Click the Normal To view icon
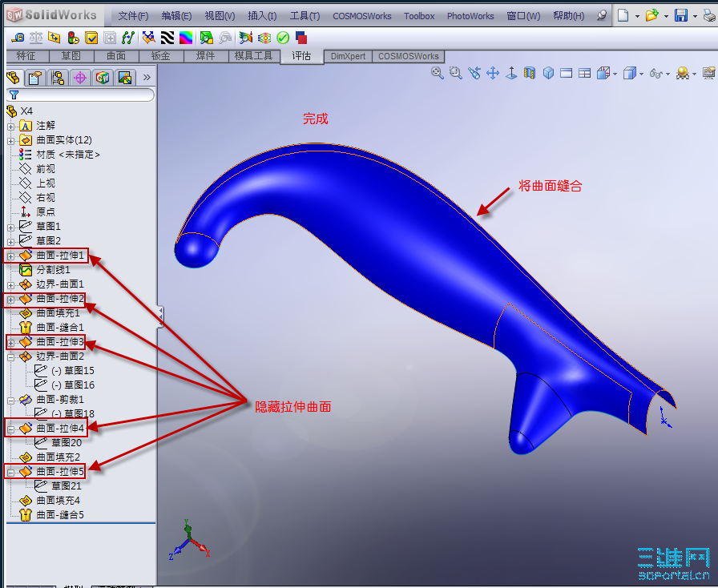This screenshot has width=718, height=588. [511, 73]
